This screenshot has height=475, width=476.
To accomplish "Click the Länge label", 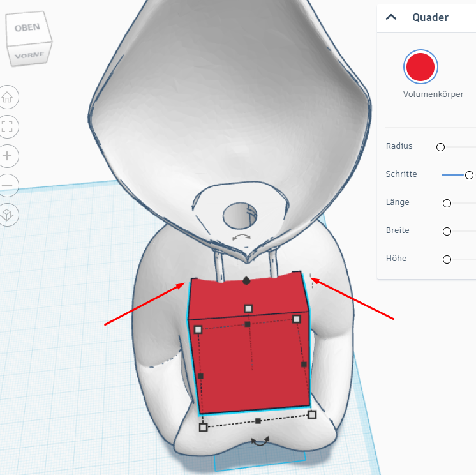I will 398,202.
